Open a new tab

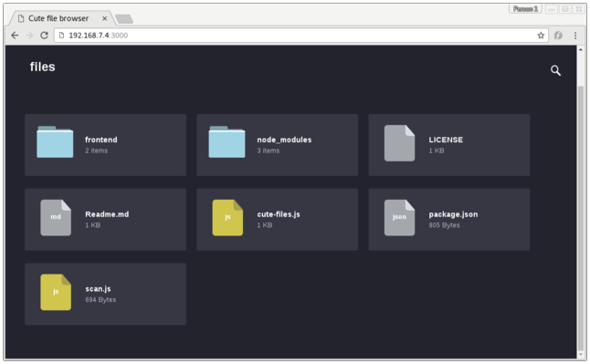(124, 19)
